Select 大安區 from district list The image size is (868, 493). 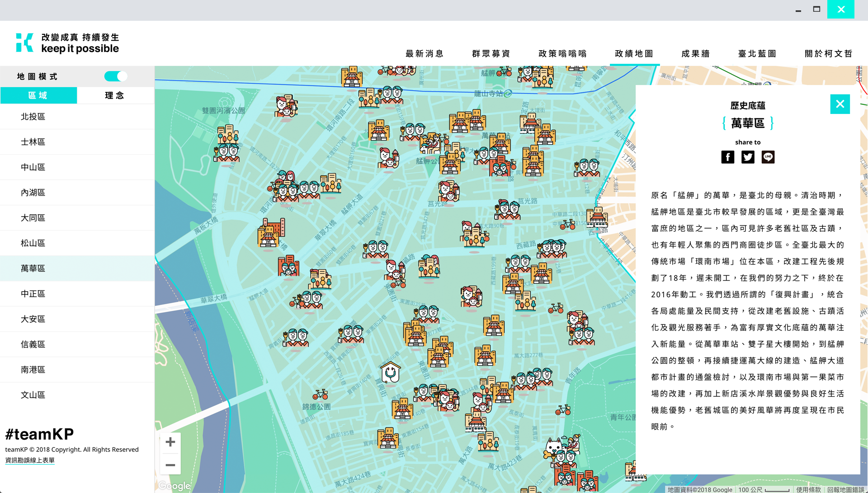(x=33, y=319)
